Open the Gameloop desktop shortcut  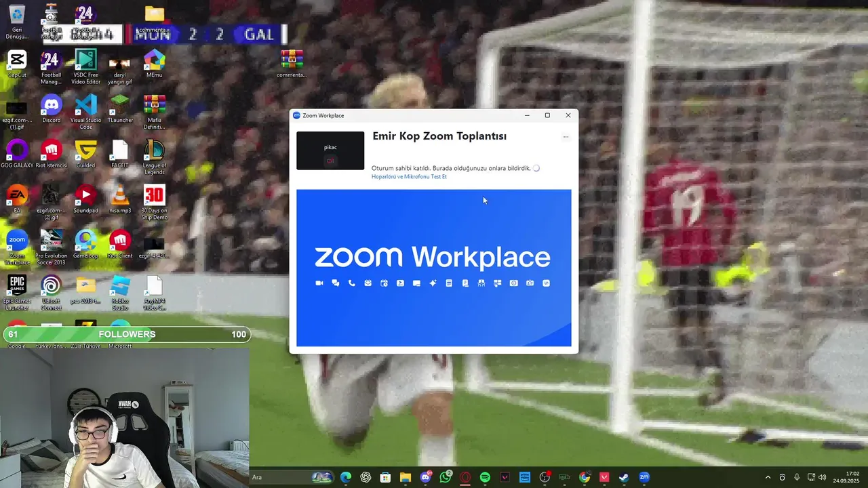pos(85,245)
